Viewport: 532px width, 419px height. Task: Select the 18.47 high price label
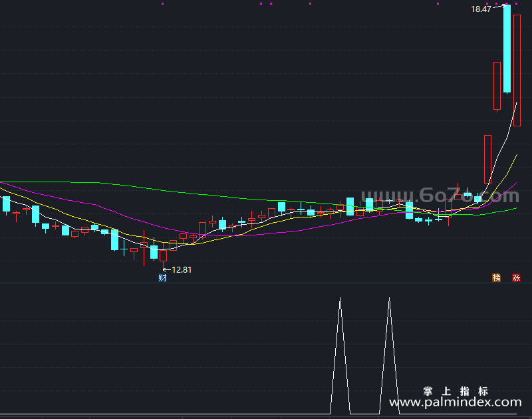[481, 9]
